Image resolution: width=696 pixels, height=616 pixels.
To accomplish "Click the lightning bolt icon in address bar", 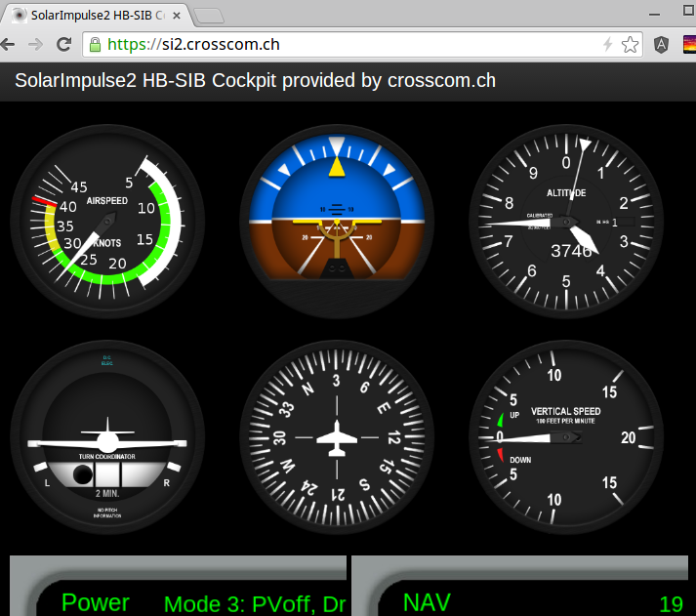I will 607,44.
